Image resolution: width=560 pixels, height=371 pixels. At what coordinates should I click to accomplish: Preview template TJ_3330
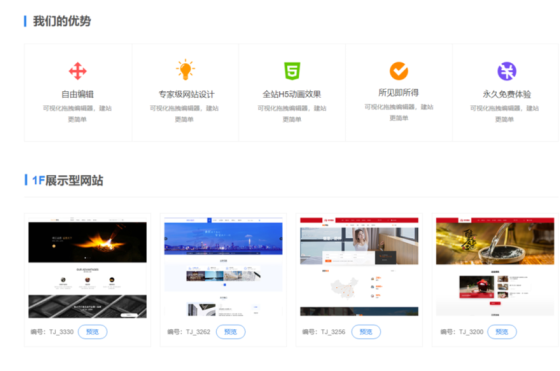pos(92,332)
